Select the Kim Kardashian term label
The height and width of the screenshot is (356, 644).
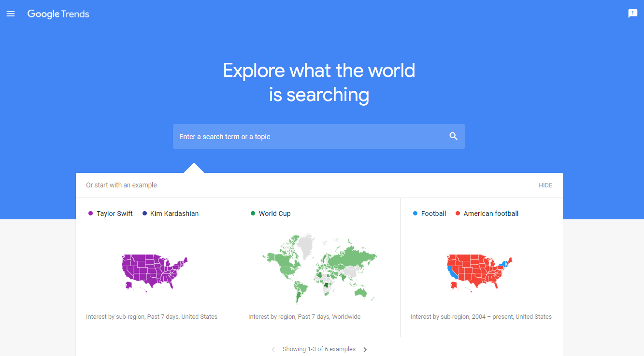click(x=174, y=214)
